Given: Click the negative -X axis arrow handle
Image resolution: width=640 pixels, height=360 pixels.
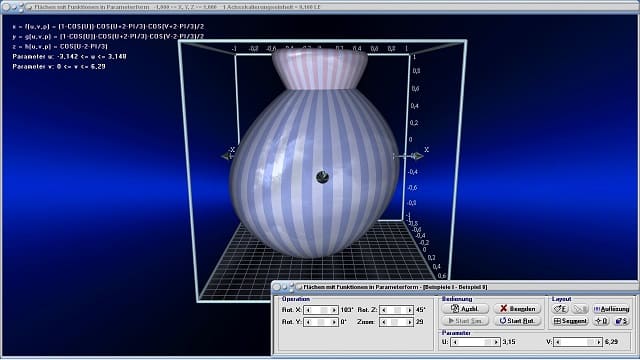Looking at the screenshot, I should pyautogui.click(x=227, y=156).
